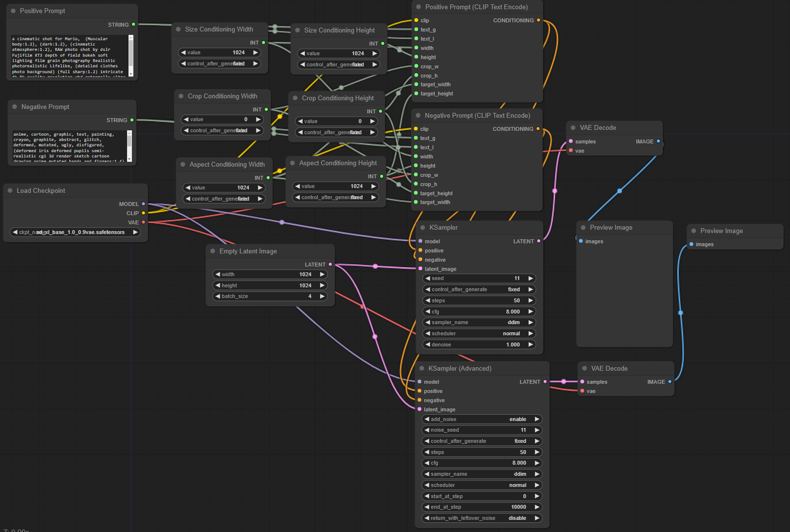The image size is (790, 532).
Task: Click the STRING output socket of Negative Prompt
Action: [x=132, y=120]
